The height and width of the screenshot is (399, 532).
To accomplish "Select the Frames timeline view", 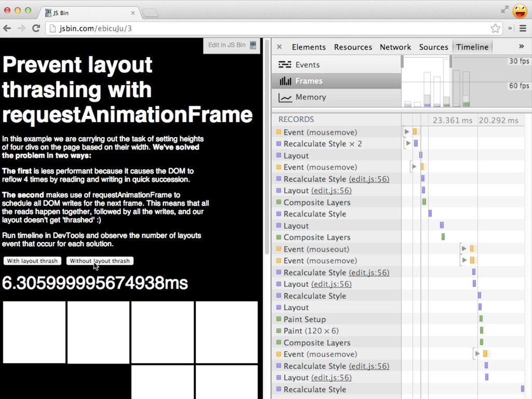I will 309,81.
